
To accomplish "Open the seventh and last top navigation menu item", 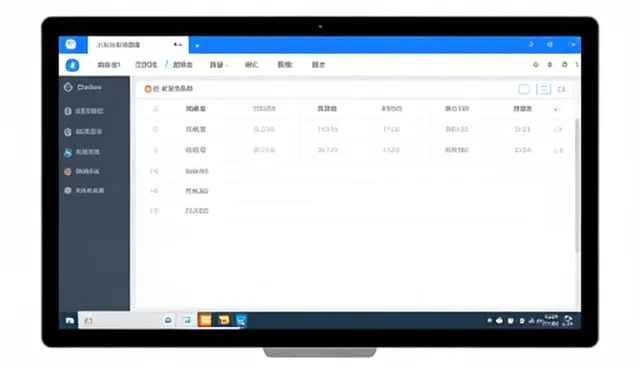I will click(x=318, y=65).
